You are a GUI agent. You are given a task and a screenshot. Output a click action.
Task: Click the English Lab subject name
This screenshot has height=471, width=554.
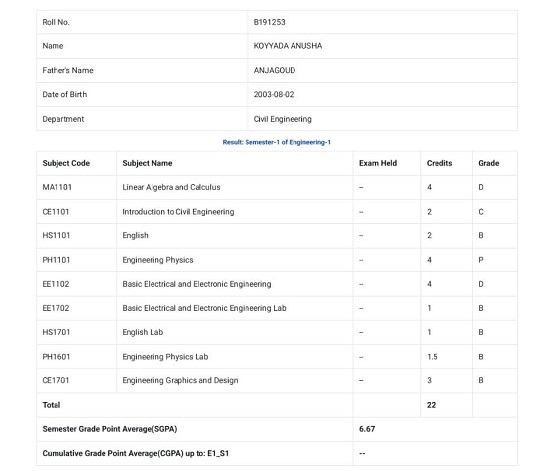(x=143, y=332)
